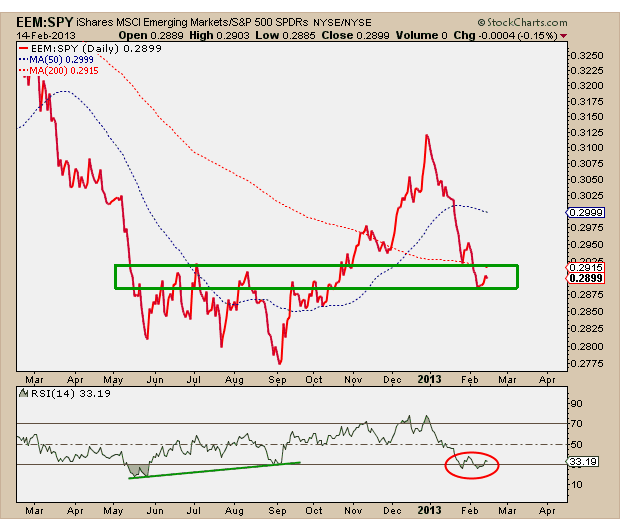The image size is (622, 530).
Task: Click the 0.3150 price axis label
Action: tap(587, 116)
